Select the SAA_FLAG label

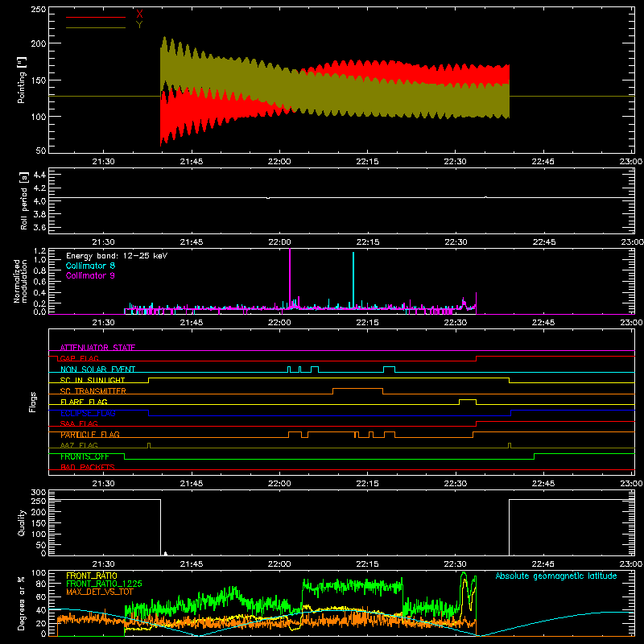[x=79, y=423]
